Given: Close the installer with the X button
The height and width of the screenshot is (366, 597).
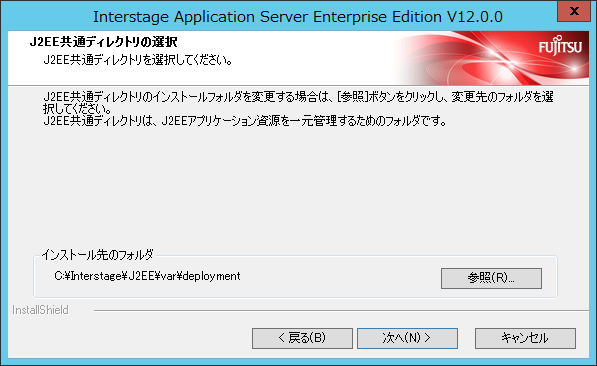Looking at the screenshot, I should tap(574, 11).
